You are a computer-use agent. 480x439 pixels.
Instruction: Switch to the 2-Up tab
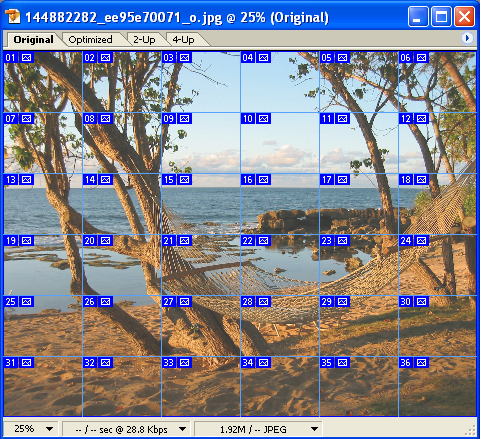[x=144, y=40]
